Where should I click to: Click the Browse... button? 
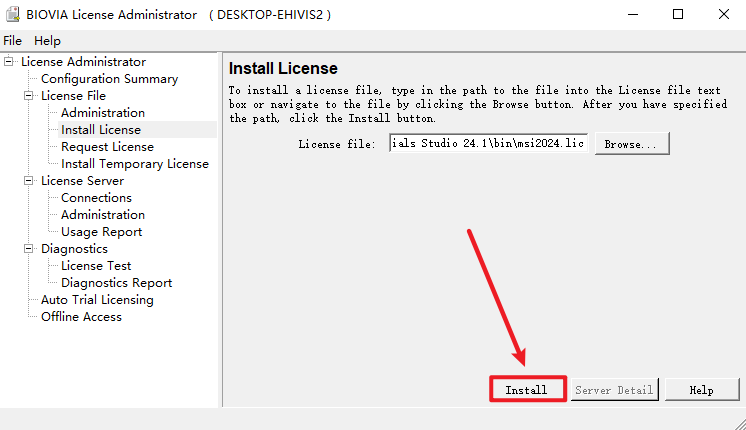tap(631, 144)
